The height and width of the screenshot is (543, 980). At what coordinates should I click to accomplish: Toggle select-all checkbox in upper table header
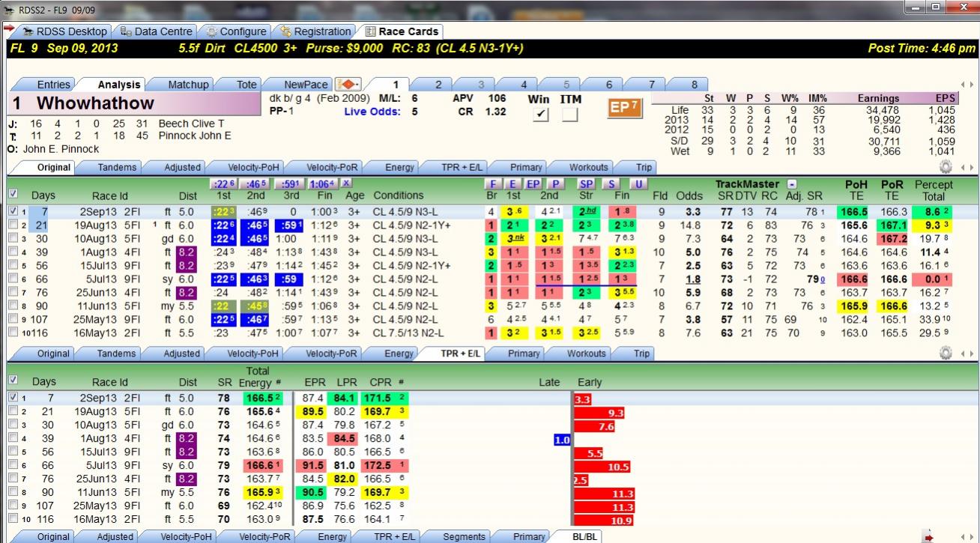click(x=13, y=194)
